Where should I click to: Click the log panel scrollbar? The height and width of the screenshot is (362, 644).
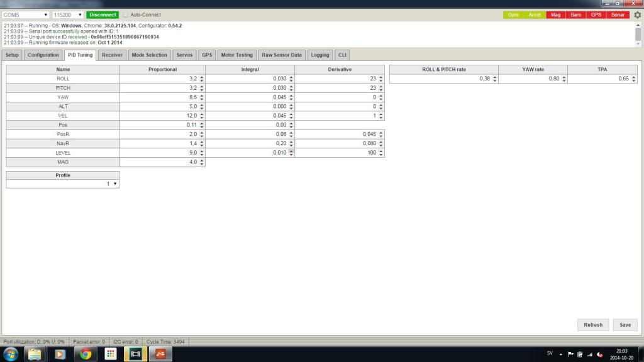638,34
